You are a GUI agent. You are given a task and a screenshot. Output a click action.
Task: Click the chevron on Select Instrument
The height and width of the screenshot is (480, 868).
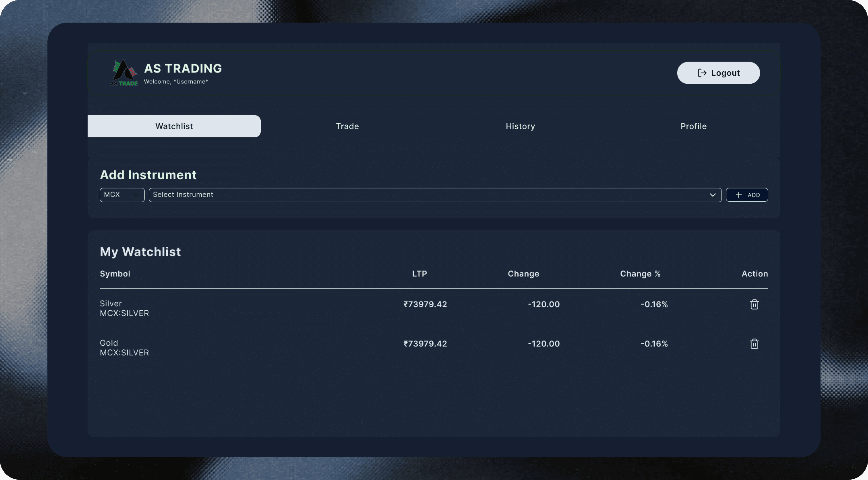point(713,195)
